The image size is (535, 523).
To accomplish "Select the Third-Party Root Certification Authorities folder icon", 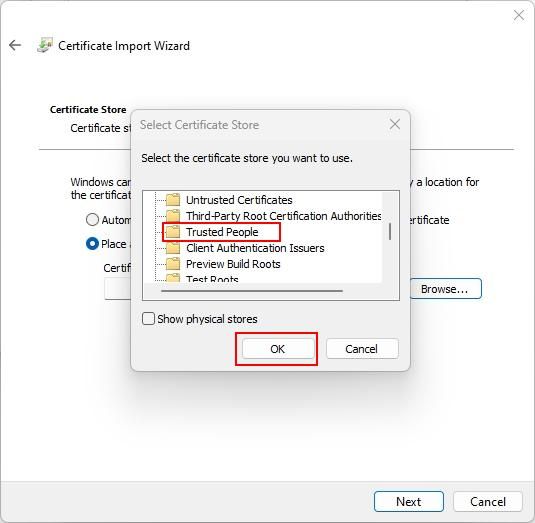I will (x=173, y=216).
